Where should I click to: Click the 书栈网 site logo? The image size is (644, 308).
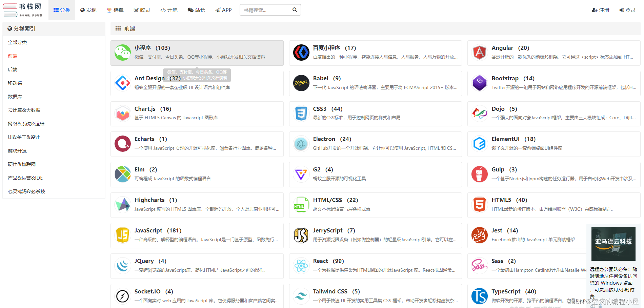click(x=23, y=10)
